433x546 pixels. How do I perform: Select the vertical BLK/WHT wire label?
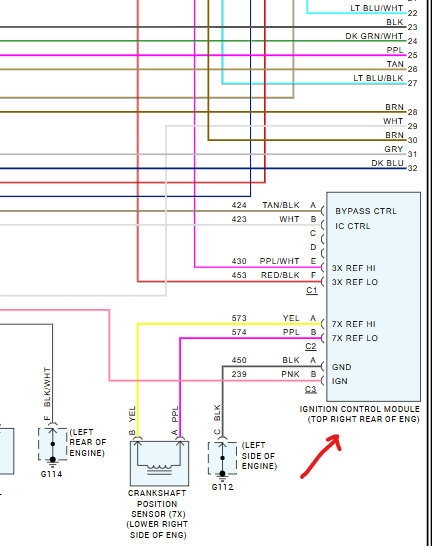coord(47,387)
